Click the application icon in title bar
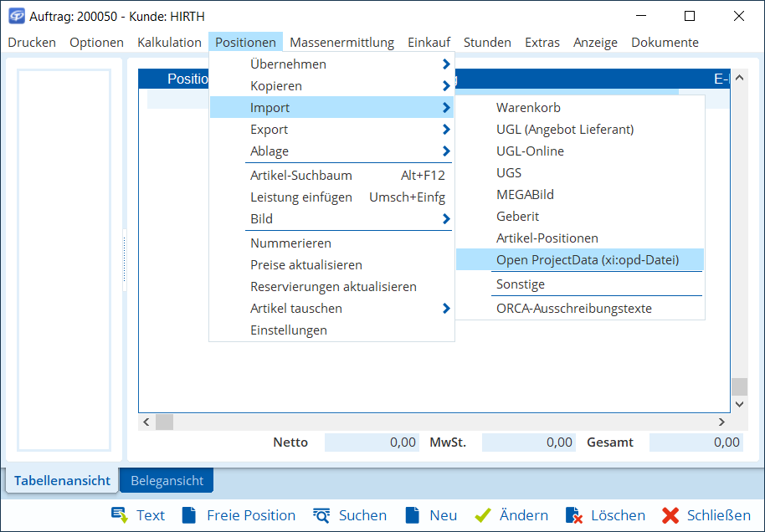 (16, 16)
